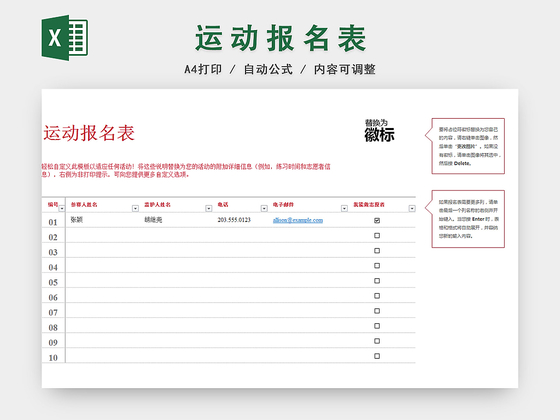Open the volunteer column filter dropdown
Image resolution: width=560 pixels, height=420 pixels.
[412, 208]
